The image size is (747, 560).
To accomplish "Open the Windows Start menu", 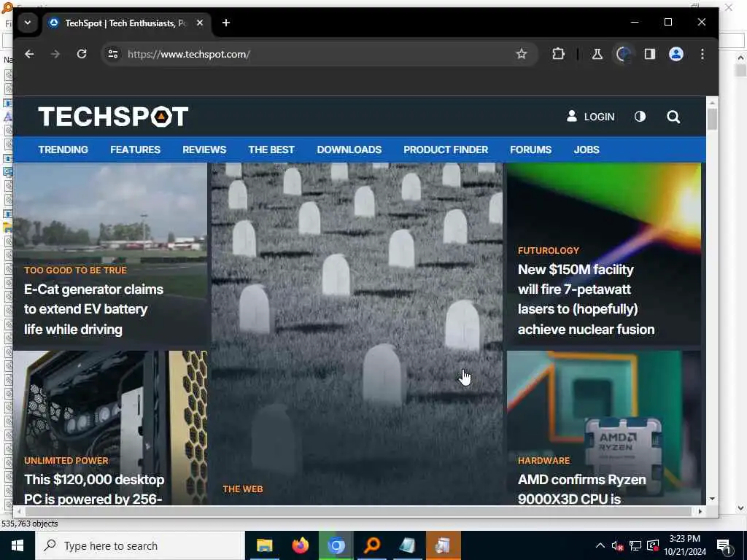I will click(x=18, y=545).
